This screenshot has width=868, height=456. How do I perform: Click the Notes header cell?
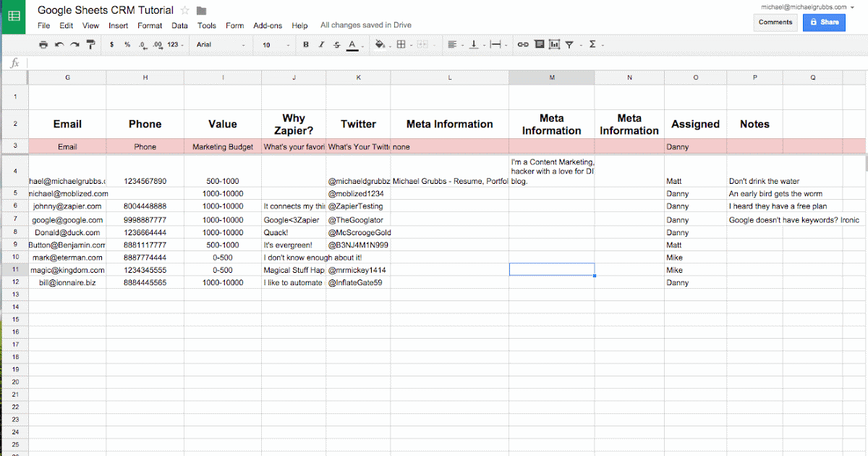click(754, 124)
